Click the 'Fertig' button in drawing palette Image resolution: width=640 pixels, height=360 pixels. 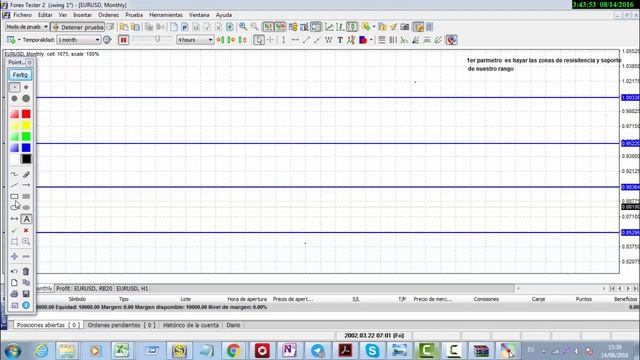(20, 75)
